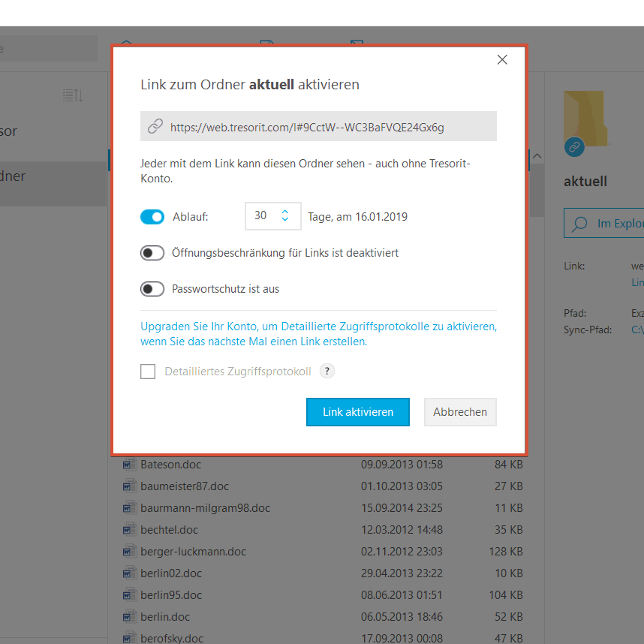Screen dimensions: 644x644
Task: Click the search field in the top left
Action: coord(49,49)
